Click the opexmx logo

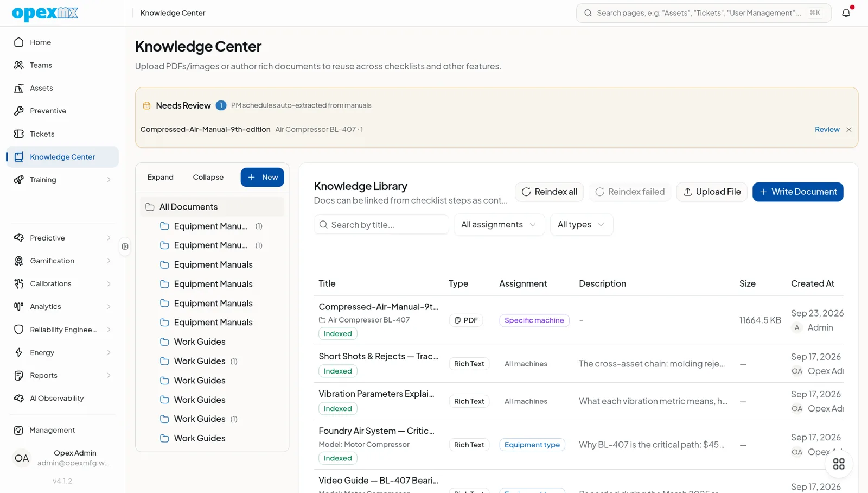45,13
